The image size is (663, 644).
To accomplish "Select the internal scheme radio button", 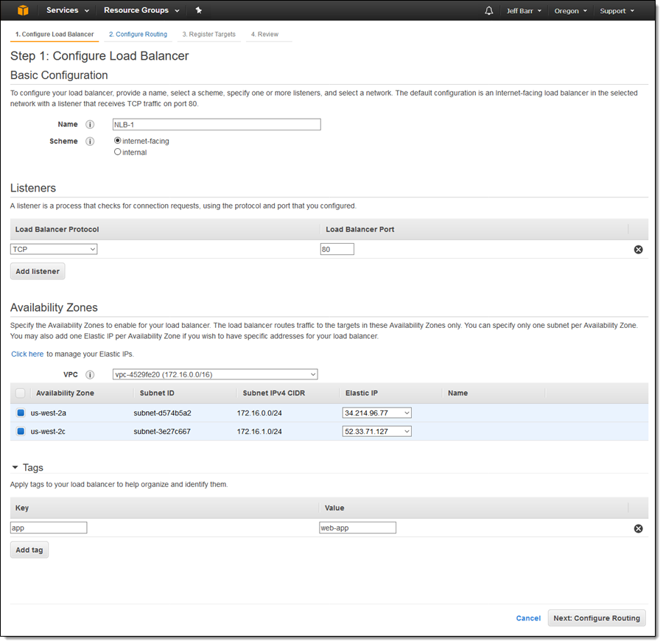I will (x=118, y=153).
